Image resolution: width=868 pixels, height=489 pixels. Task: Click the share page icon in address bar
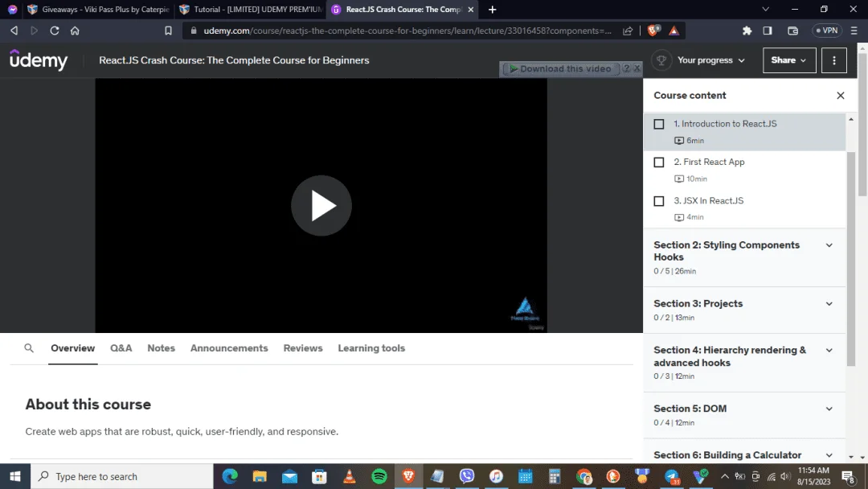[627, 31]
